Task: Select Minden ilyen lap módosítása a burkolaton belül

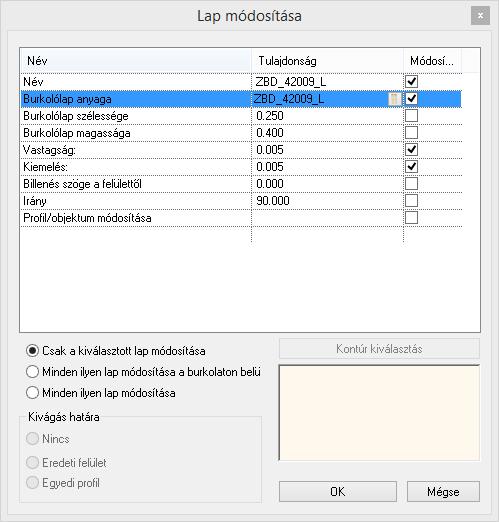Action: pos(143,372)
